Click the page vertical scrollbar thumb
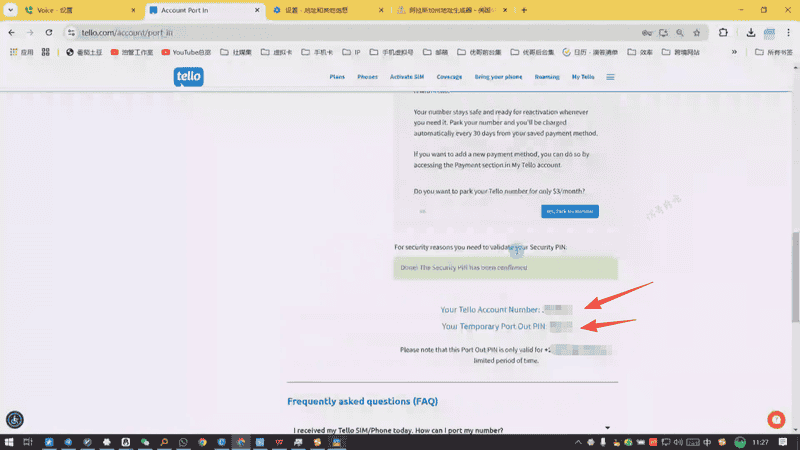The width and height of the screenshot is (800, 450). pyautogui.click(x=795, y=277)
